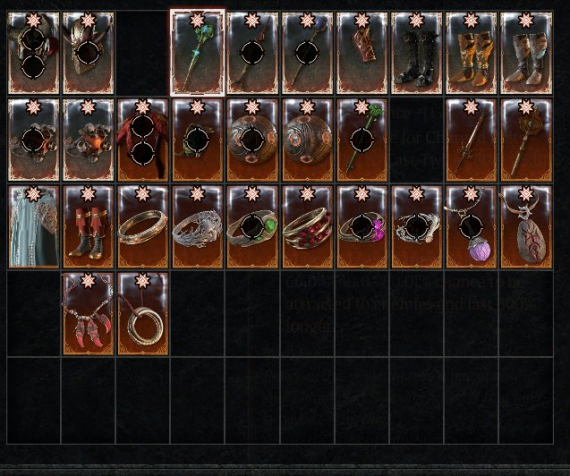Pick the brown leather bracer glove
Screen dimensions: 570x476
click(x=362, y=53)
